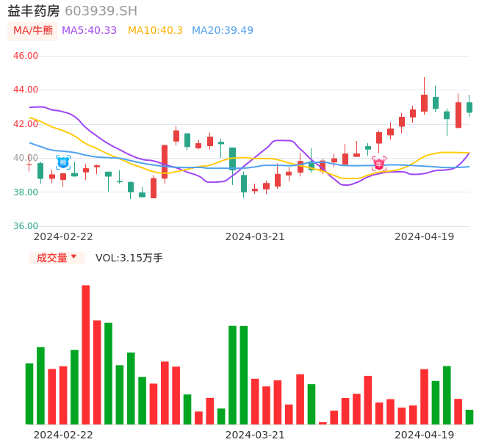Toggle the MA5 purple line legend
The image size is (504, 445).
coord(89,31)
